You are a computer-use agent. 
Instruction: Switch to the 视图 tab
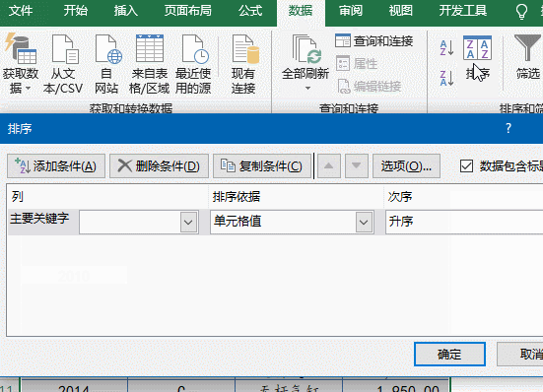click(401, 11)
